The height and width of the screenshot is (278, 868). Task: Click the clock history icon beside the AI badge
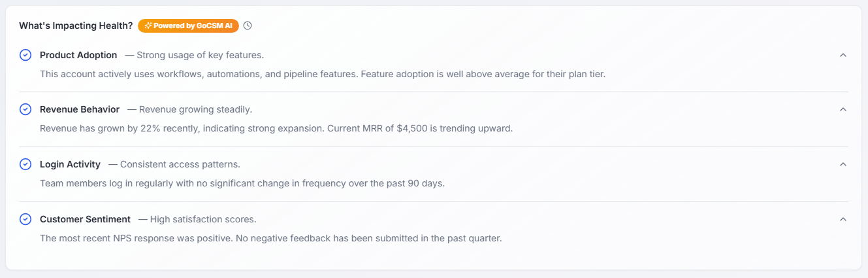(x=248, y=26)
